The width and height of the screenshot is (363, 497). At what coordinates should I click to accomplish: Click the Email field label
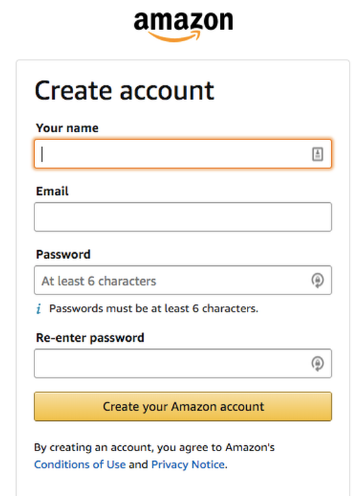(52, 191)
